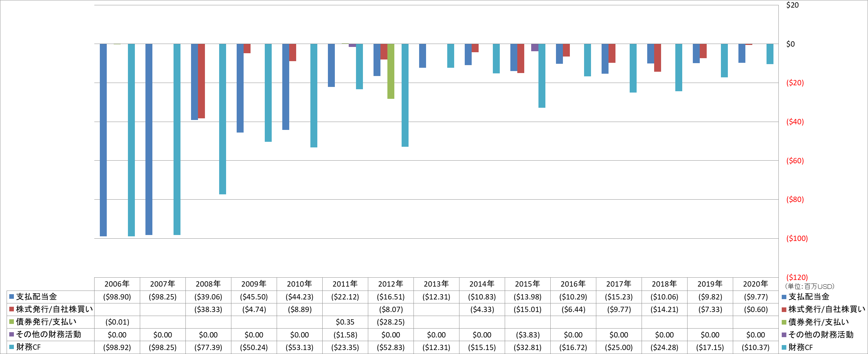Image resolution: width=868 pixels, height=354 pixels.
Task: Click the ($1.58) other financing value for 2011
Action: pyautogui.click(x=345, y=335)
